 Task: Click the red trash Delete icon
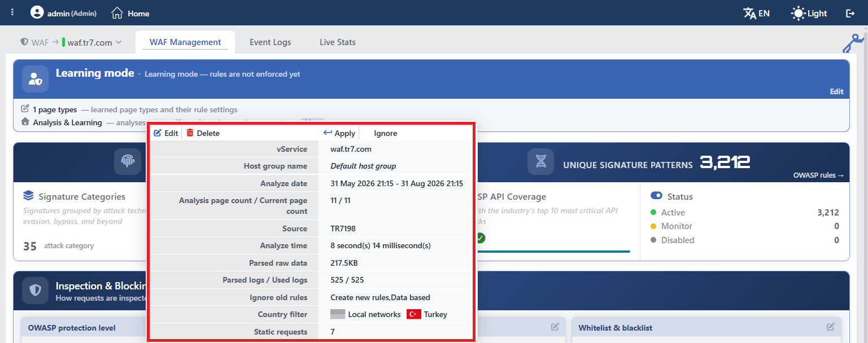[x=190, y=133]
